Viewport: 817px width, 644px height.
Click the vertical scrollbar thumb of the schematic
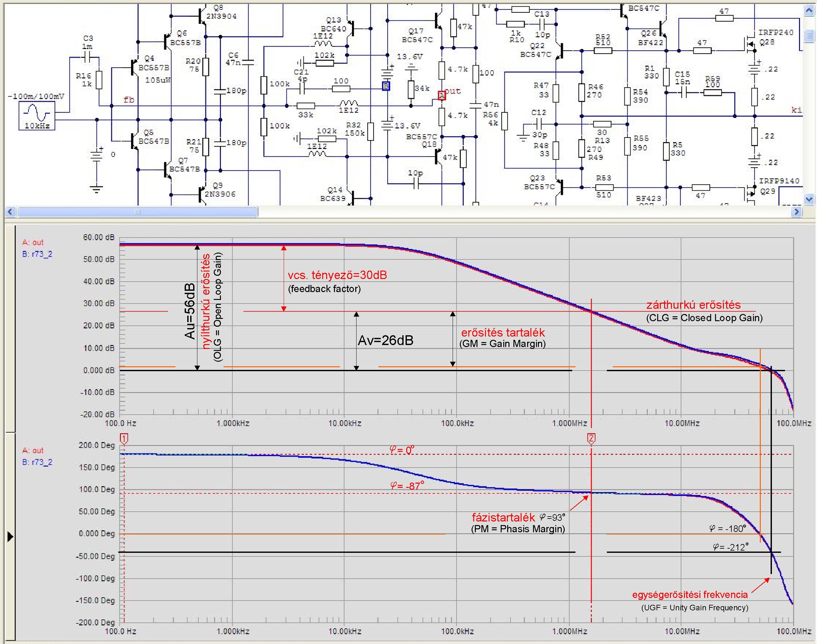point(808,37)
